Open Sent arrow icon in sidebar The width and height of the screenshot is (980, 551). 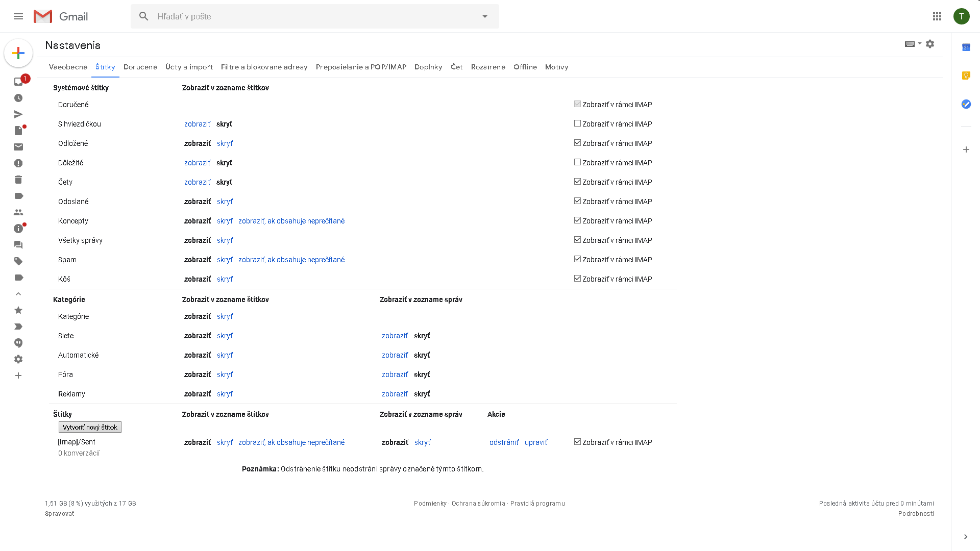18,114
